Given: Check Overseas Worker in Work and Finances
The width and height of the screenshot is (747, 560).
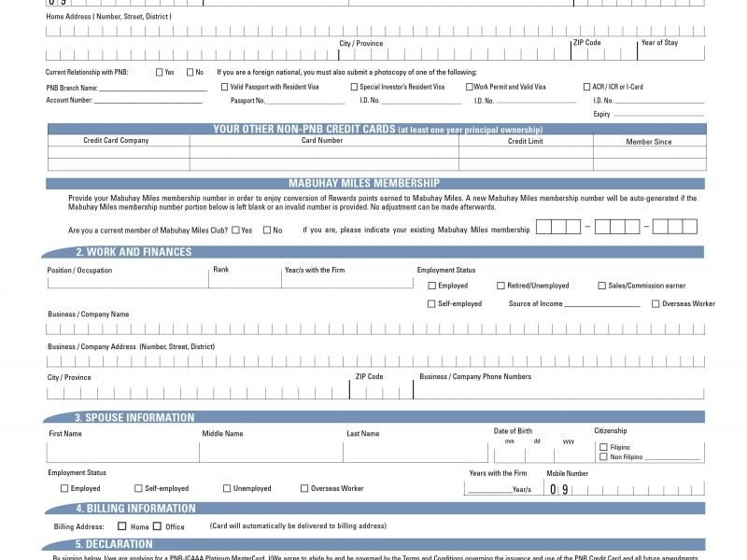Looking at the screenshot, I should coord(655,303).
